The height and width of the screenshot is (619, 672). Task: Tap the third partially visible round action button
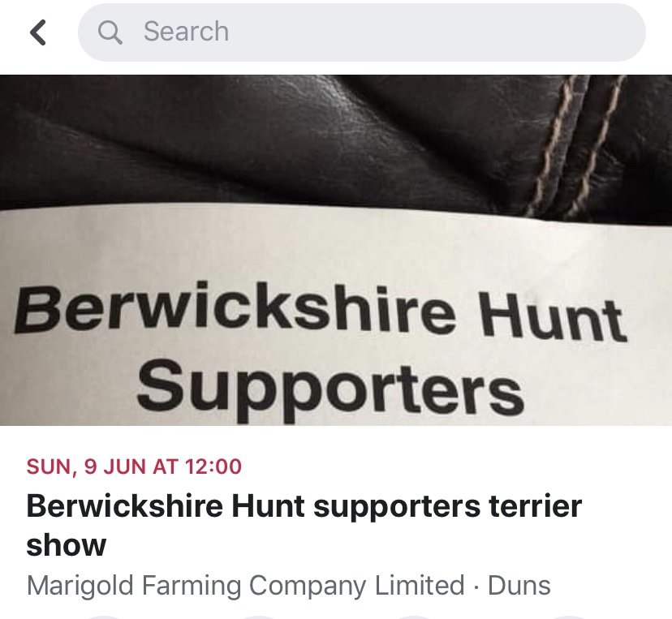[x=414, y=617]
